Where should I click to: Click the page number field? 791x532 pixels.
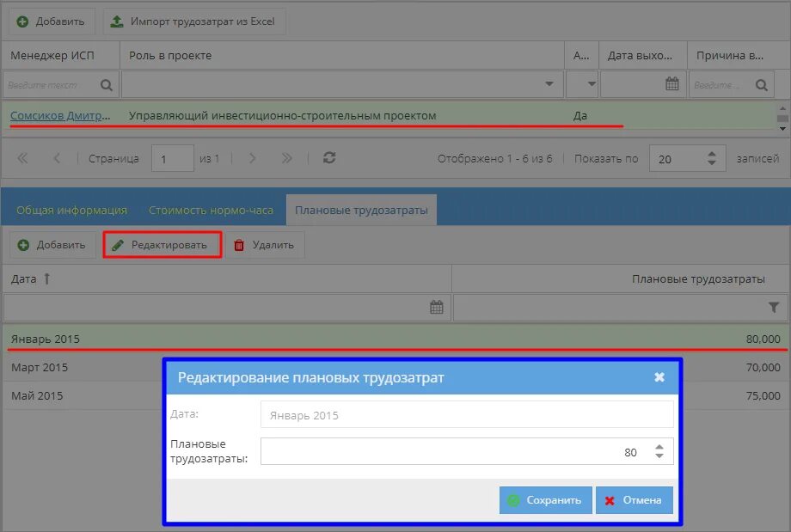click(x=173, y=158)
